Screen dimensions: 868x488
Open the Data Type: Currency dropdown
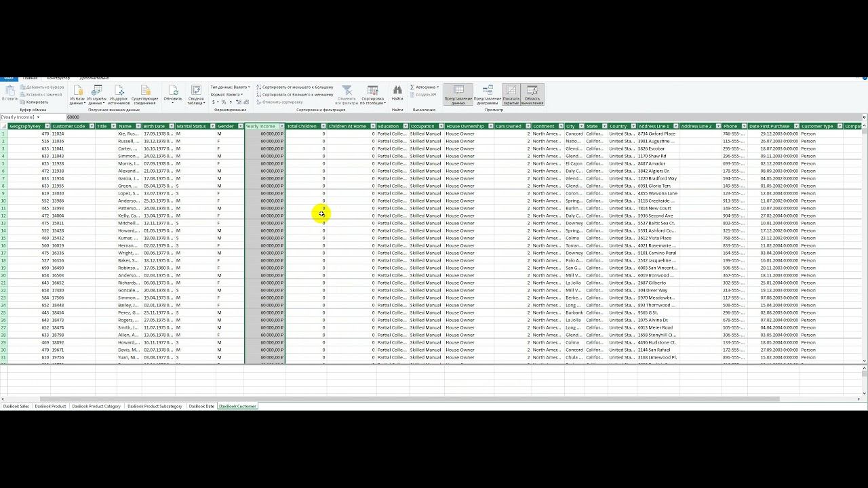231,87
